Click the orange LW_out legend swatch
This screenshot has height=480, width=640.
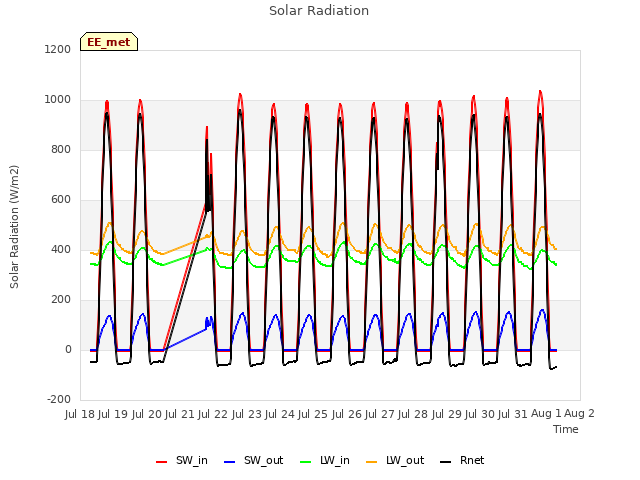click(x=372, y=462)
